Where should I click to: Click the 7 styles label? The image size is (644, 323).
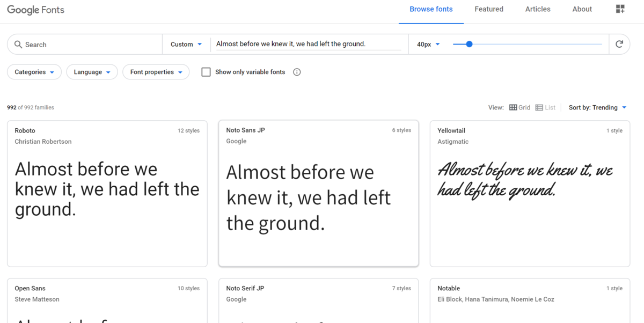(x=401, y=288)
